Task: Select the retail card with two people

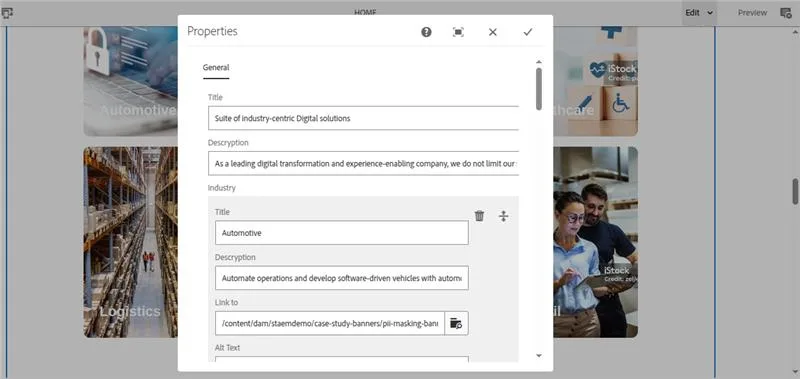Action: click(x=595, y=242)
